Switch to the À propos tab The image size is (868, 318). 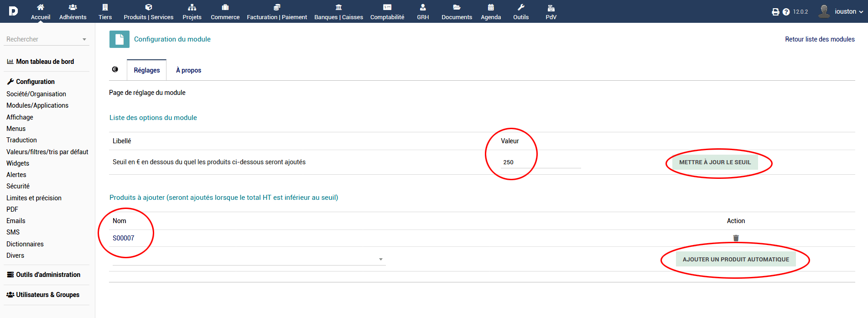188,70
